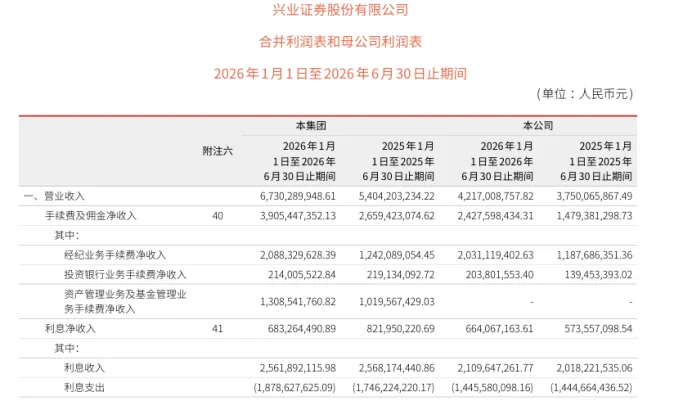Click the value 2,659,423,074.62
Image resolution: width=692 pixels, height=401 pixels.
point(397,216)
